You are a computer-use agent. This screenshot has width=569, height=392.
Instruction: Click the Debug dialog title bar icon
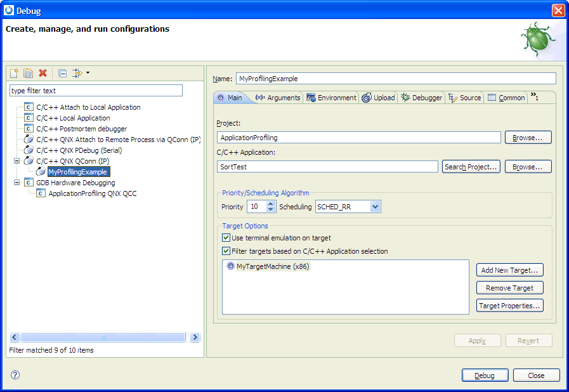coord(8,10)
